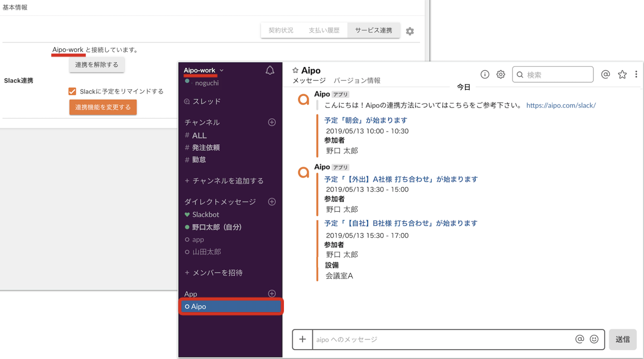
Task: Switch to 契約状況 tab
Action: point(281,30)
